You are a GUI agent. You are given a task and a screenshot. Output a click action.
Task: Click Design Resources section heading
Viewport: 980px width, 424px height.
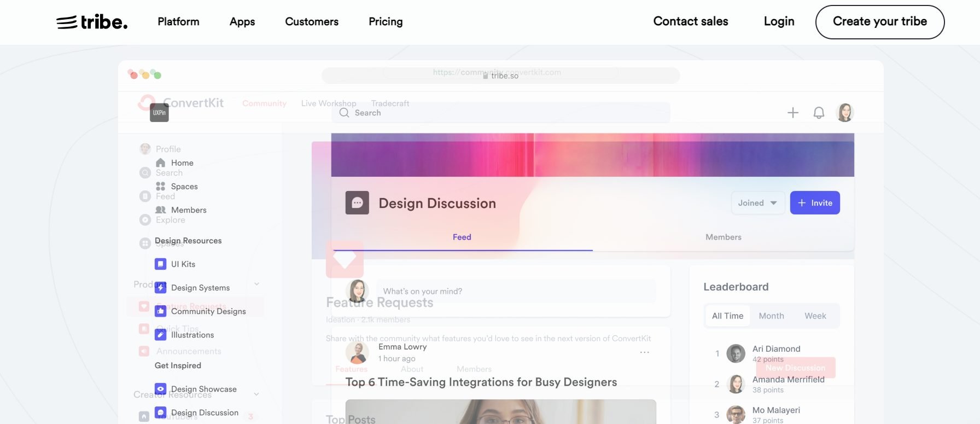pos(188,241)
